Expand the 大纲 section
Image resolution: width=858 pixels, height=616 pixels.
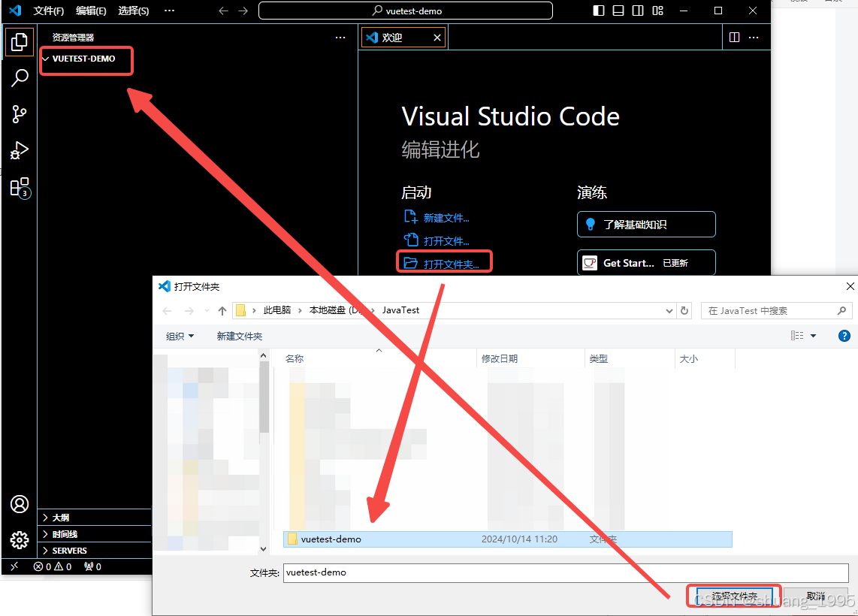click(94, 518)
